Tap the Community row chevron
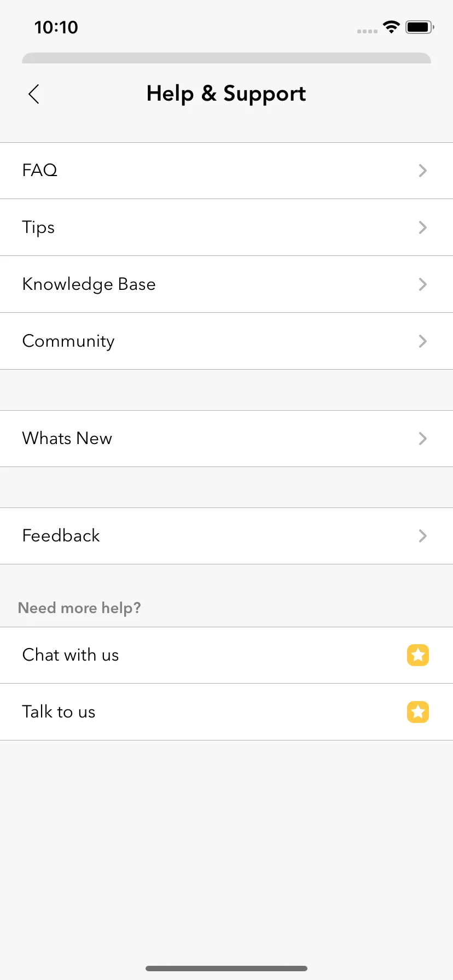 [422, 341]
